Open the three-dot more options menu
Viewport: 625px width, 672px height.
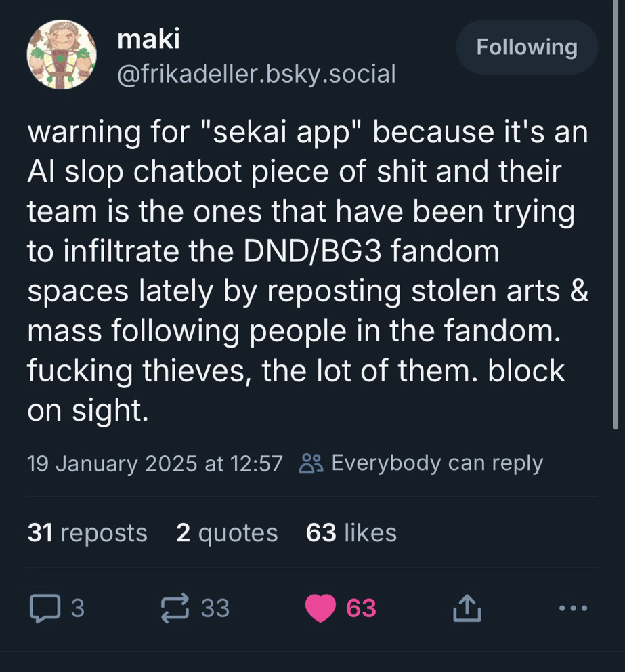coord(574,608)
